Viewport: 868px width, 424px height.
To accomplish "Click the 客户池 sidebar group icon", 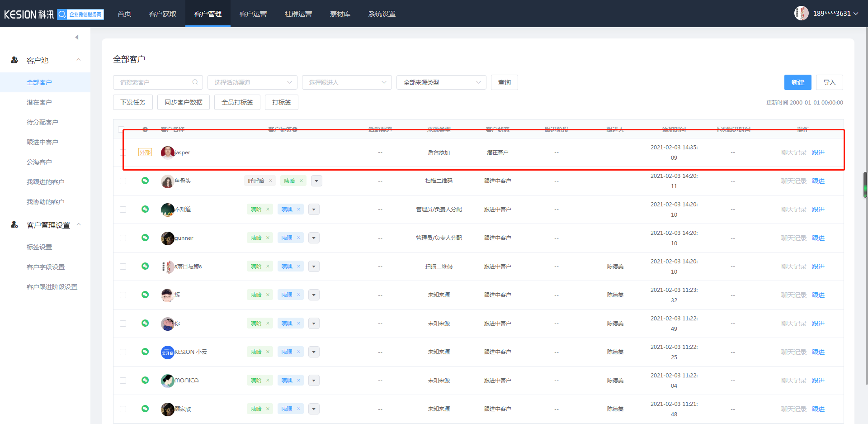I will tap(14, 60).
